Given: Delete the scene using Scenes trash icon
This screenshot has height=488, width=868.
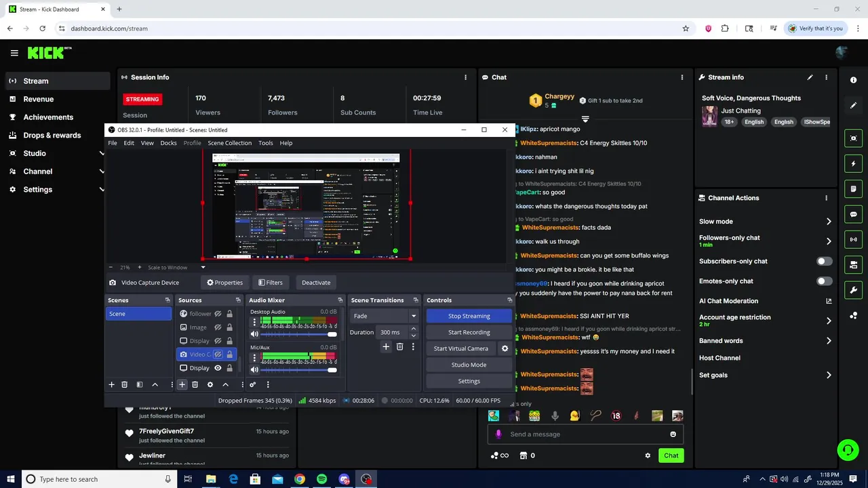Looking at the screenshot, I should click(125, 384).
